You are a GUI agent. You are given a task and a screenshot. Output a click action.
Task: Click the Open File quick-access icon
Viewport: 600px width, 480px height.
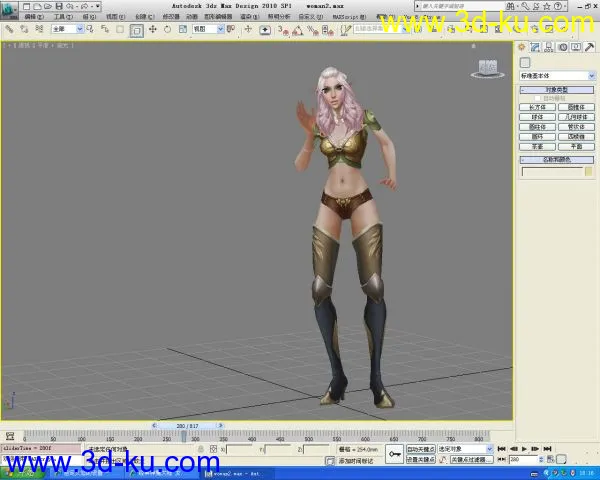[x=48, y=7]
